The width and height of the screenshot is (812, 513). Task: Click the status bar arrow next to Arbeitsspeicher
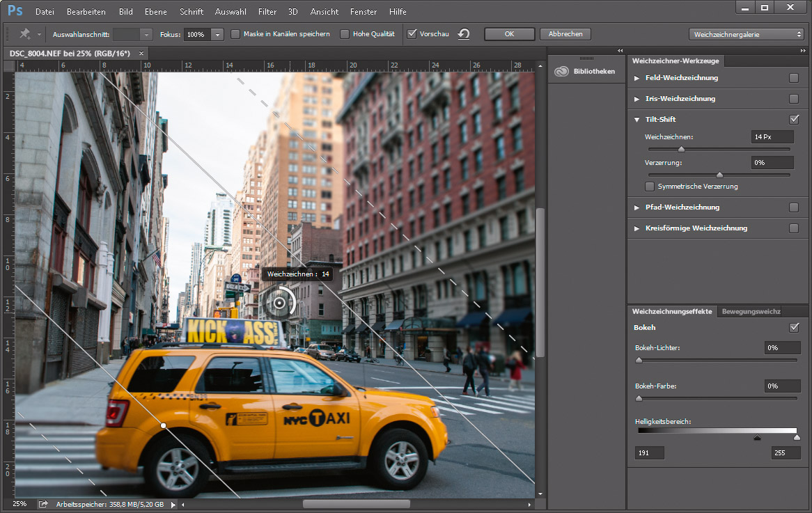[173, 504]
